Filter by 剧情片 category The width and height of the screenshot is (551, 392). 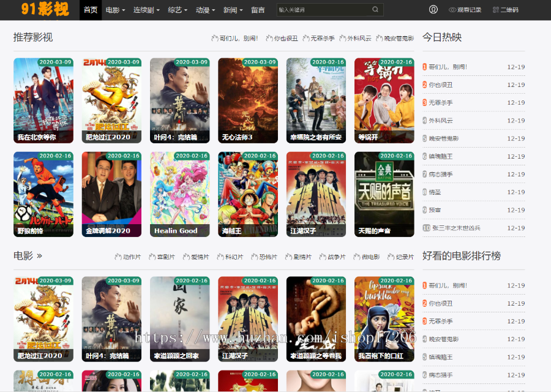298,257
